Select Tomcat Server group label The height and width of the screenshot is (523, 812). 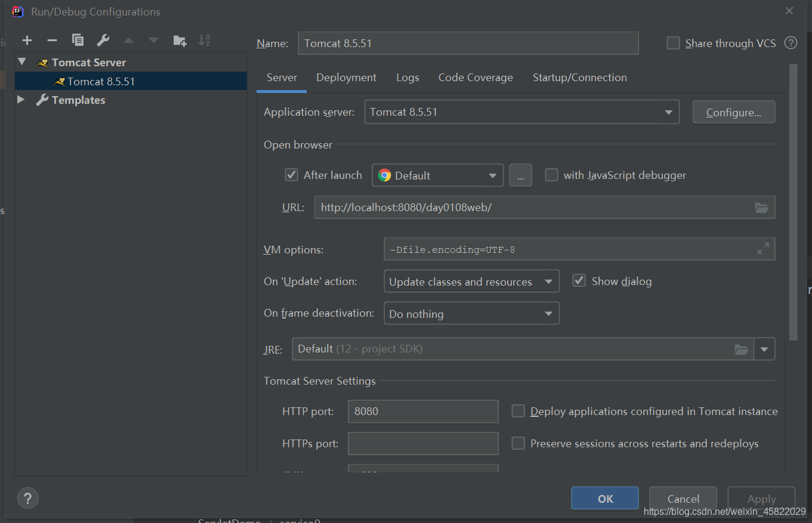(x=89, y=63)
